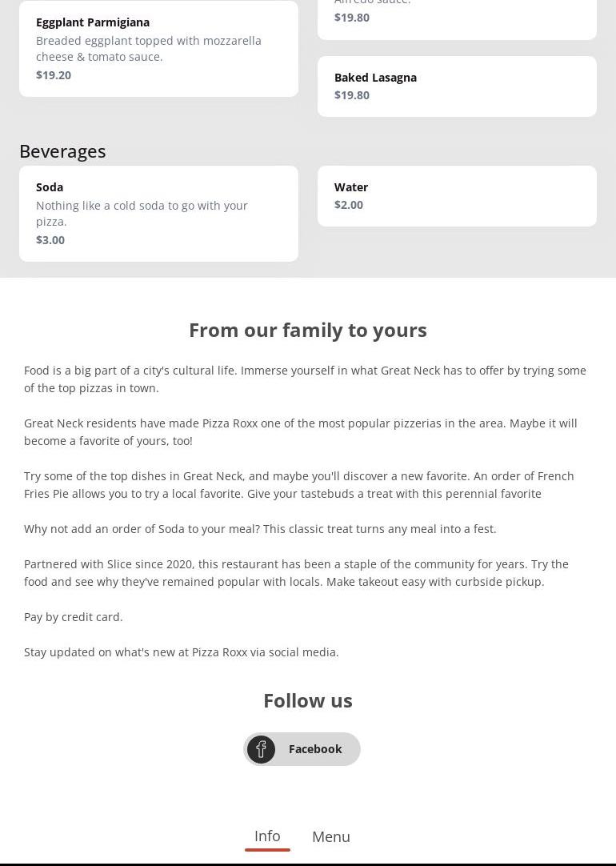Click the "From our family to yours" heading
Viewport: 616px width, 866px height.
[x=308, y=330]
